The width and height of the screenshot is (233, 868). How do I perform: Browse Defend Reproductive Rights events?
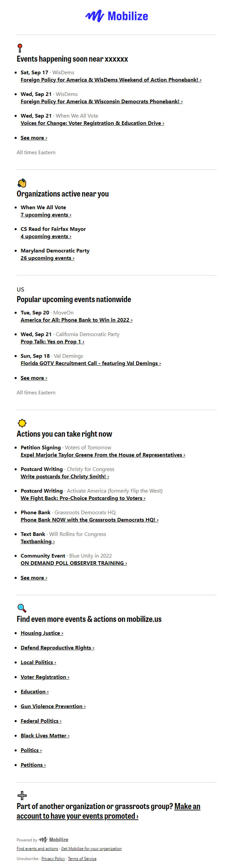point(57,647)
